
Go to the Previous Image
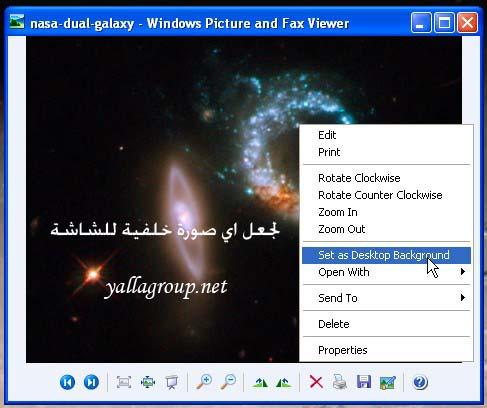[67, 382]
